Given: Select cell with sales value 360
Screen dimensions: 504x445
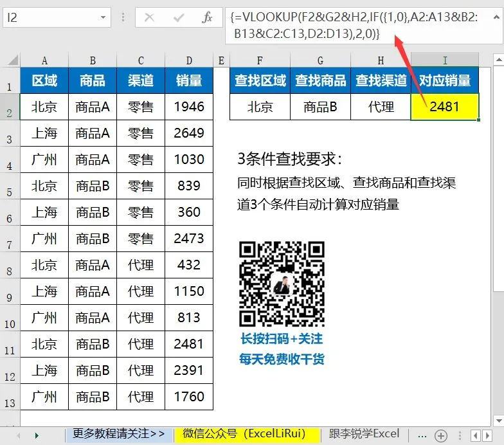Looking at the screenshot, I should click(189, 212).
